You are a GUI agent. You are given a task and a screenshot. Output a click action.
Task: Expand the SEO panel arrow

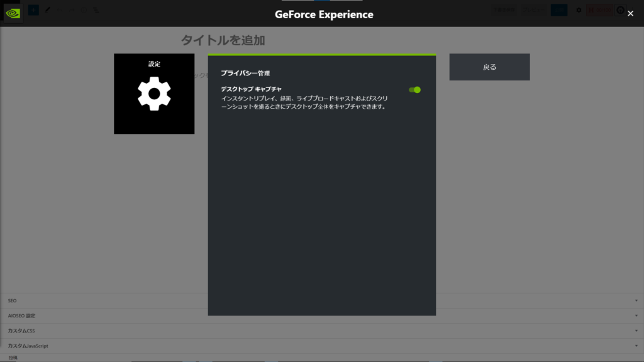tap(636, 301)
